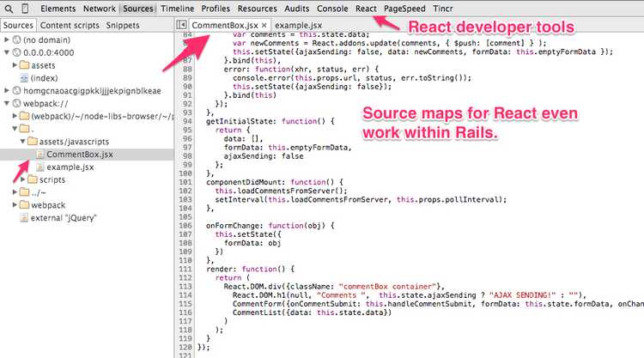The image size is (644, 358).
Task: Hide the navigator using the sidebar toggle icon
Action: [180, 26]
